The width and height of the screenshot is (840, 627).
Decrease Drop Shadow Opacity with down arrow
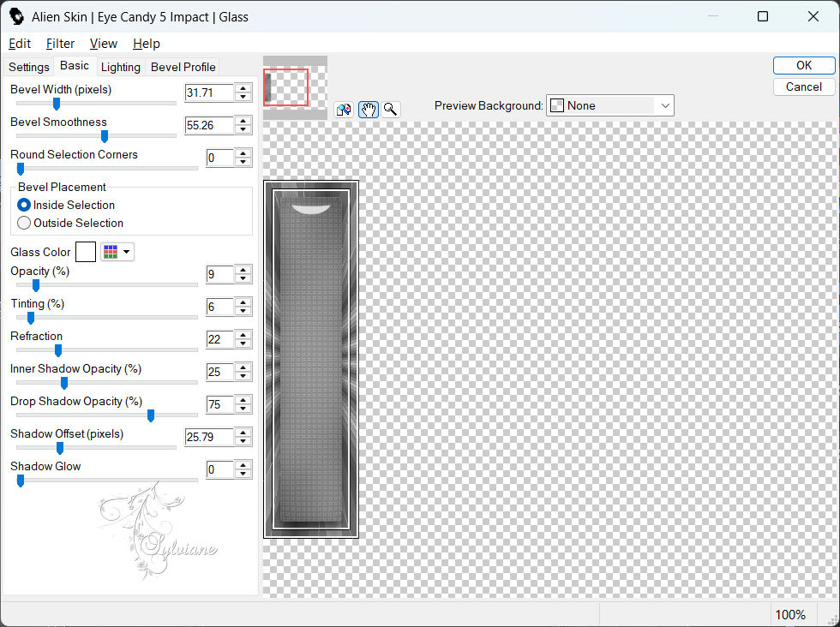[243, 409]
